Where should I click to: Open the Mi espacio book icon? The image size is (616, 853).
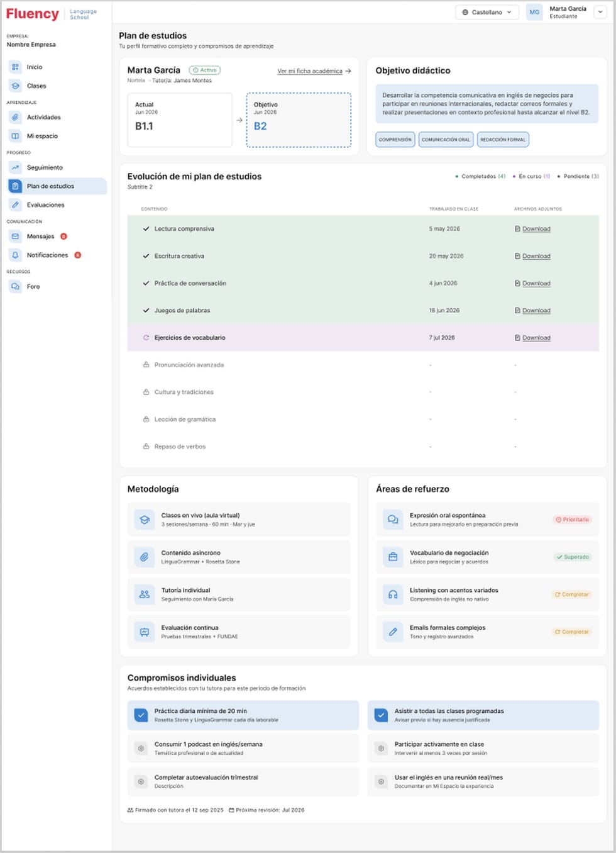[16, 136]
